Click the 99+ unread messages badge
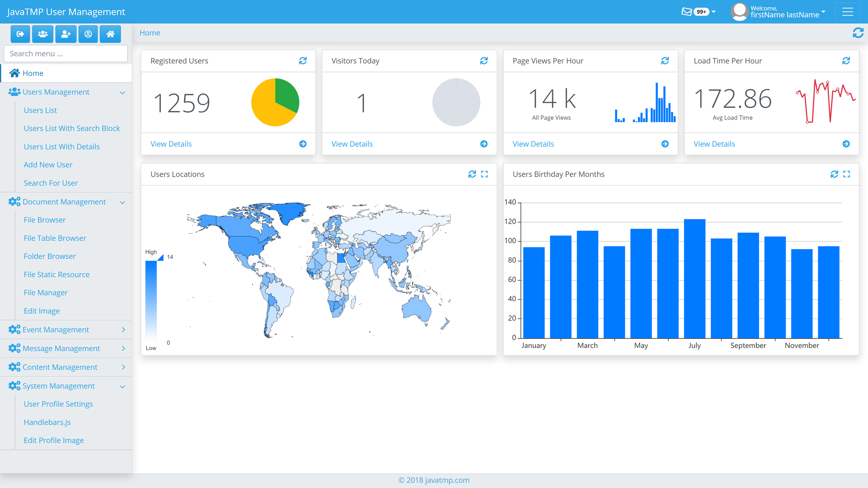The height and width of the screenshot is (488, 868). (701, 12)
